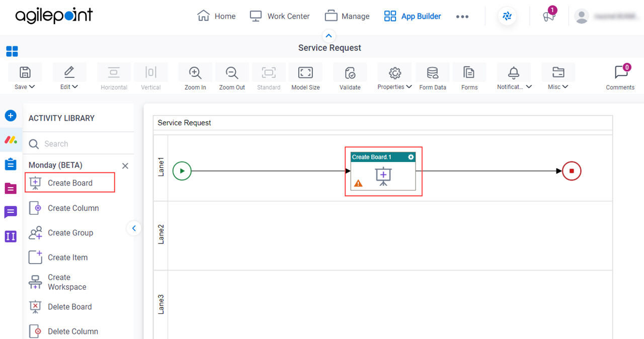
Task: Open the Edit pencil tool
Action: 69,72
